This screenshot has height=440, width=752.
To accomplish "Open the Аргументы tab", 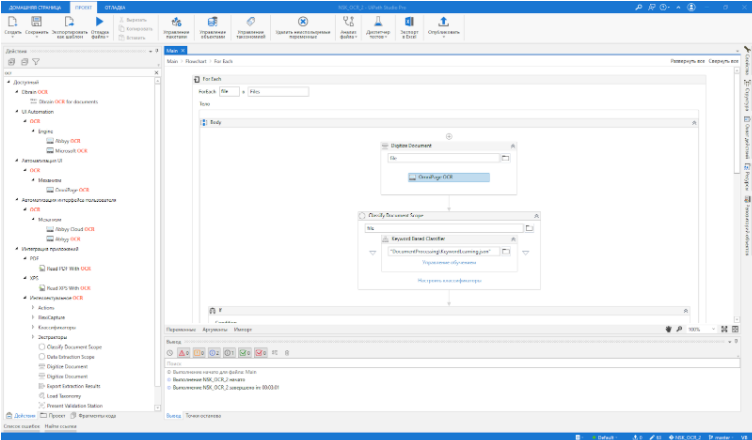I will click(214, 330).
